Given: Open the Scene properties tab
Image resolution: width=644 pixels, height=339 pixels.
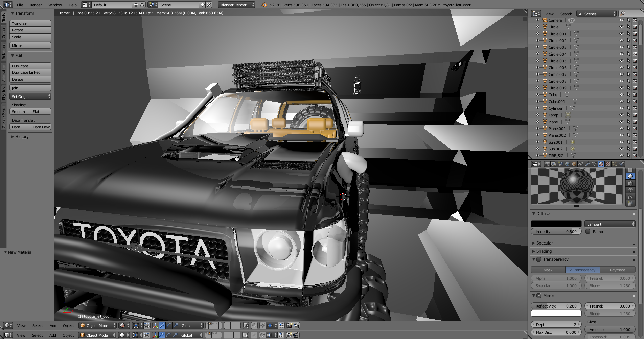Looking at the screenshot, I should 560,164.
